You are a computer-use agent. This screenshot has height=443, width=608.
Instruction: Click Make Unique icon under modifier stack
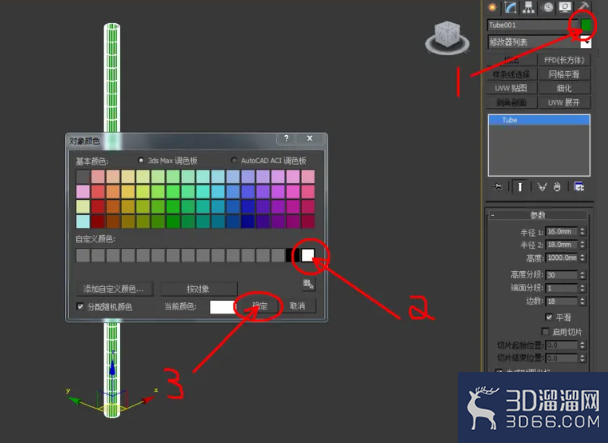point(542,187)
